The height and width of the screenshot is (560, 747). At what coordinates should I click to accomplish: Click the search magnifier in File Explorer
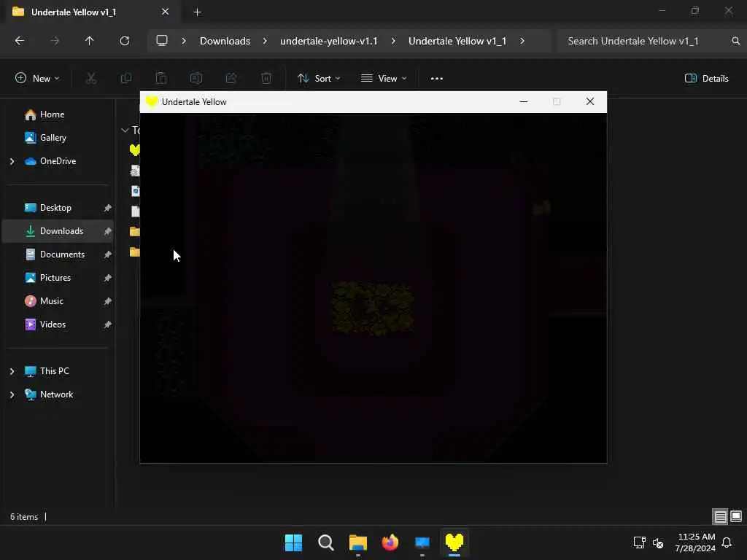pos(735,41)
